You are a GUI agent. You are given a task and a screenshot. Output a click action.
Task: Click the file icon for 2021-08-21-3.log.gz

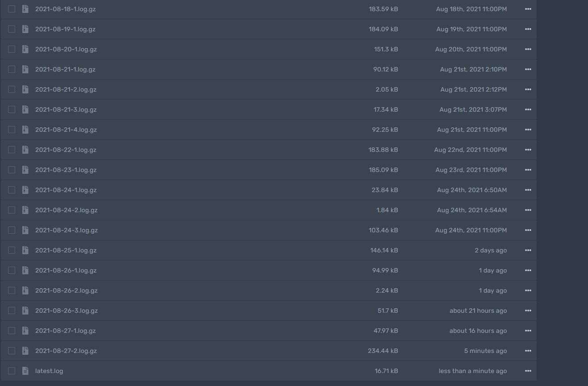pyautogui.click(x=25, y=109)
